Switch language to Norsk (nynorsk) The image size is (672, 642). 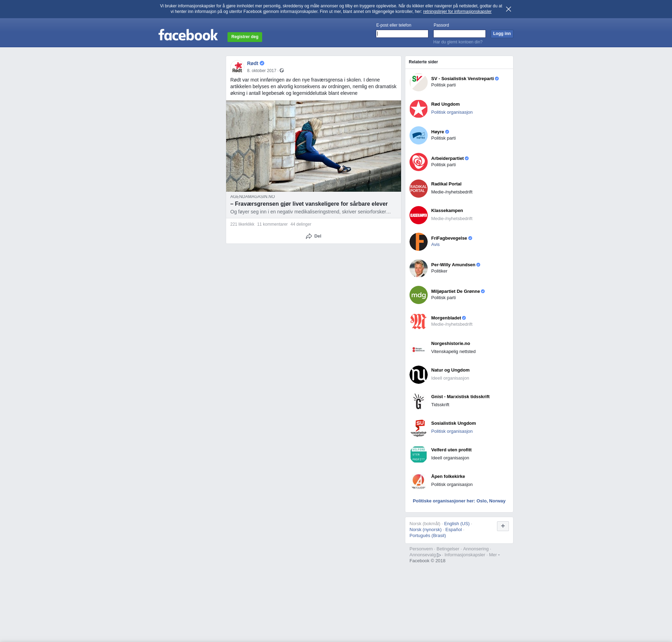426,530
